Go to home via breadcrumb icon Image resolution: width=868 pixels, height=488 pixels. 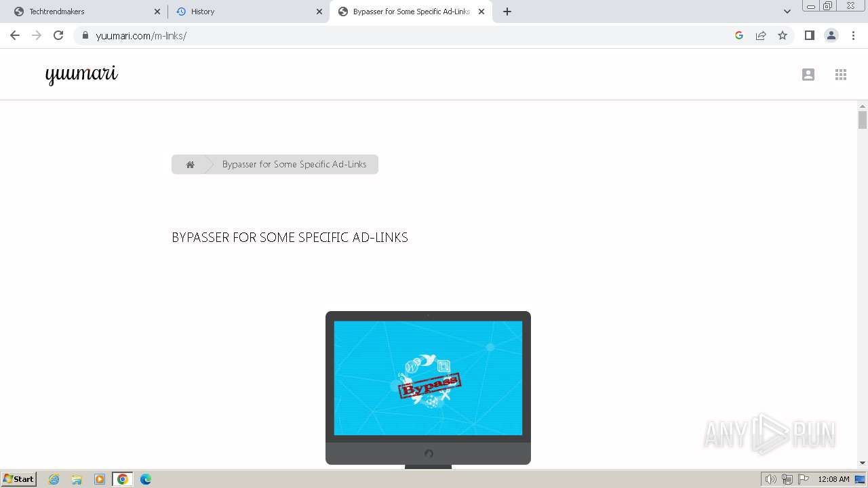[191, 165]
